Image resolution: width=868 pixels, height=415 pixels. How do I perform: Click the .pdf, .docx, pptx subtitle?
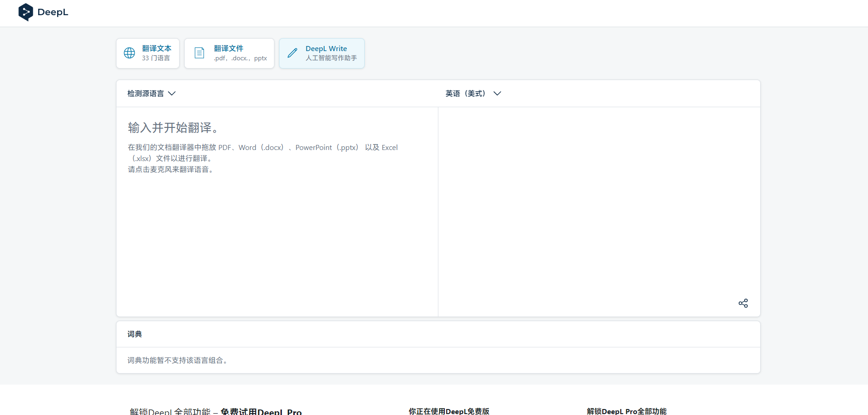tap(240, 58)
